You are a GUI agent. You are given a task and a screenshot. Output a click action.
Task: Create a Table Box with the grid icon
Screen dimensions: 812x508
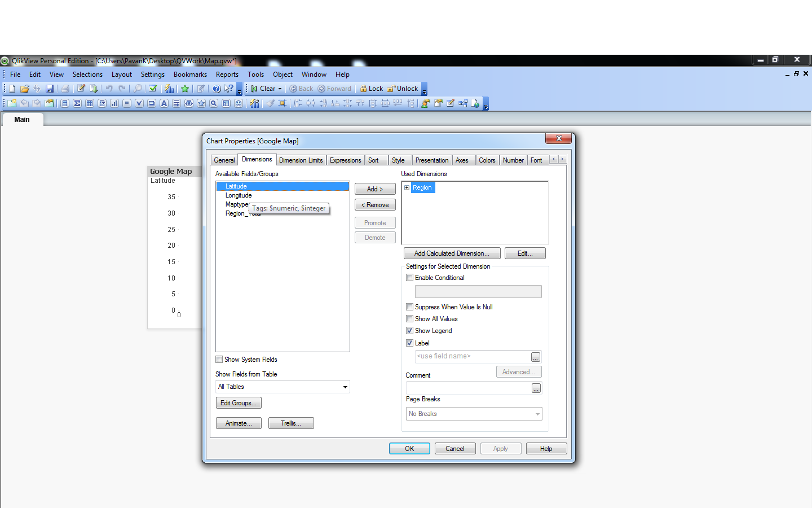click(90, 103)
